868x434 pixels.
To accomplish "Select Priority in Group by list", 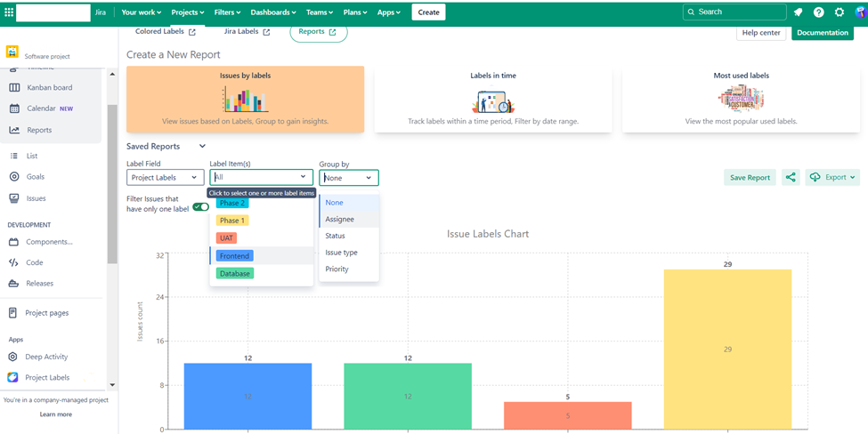I will click(x=349, y=269).
